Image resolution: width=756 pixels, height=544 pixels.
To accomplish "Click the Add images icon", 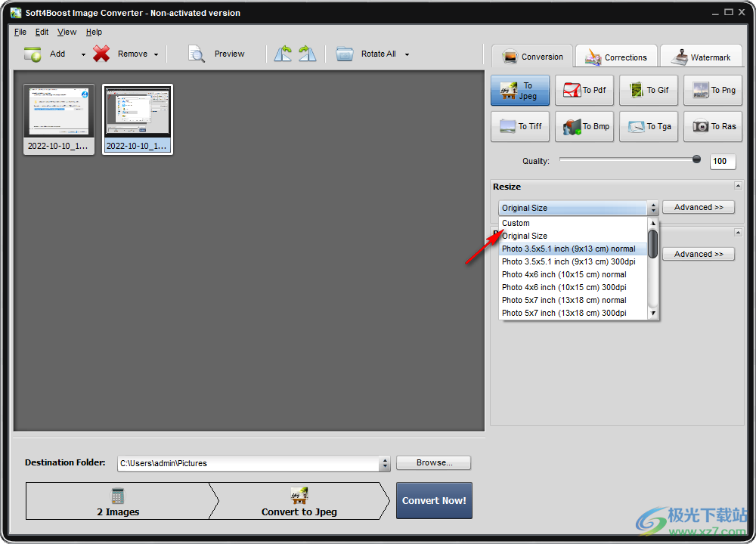I will (33, 54).
